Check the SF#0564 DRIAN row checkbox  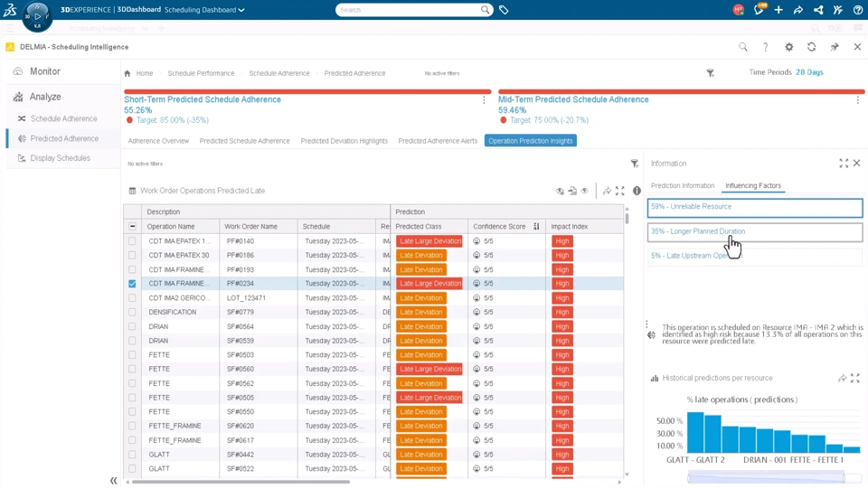click(x=132, y=326)
